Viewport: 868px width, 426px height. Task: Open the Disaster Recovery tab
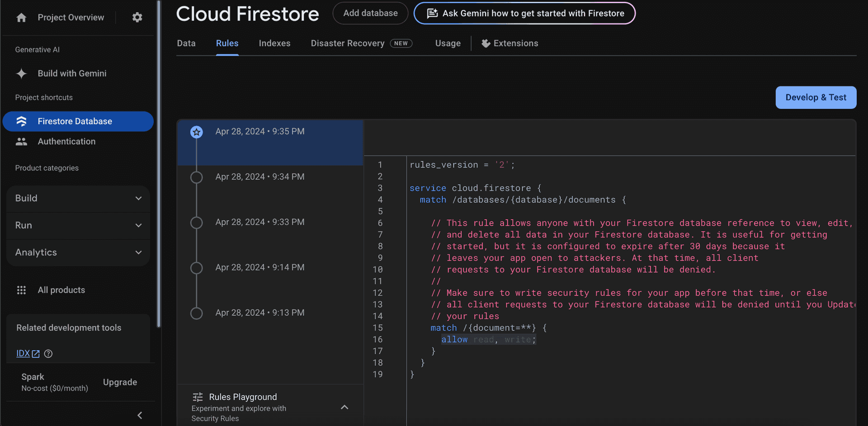[x=347, y=43]
